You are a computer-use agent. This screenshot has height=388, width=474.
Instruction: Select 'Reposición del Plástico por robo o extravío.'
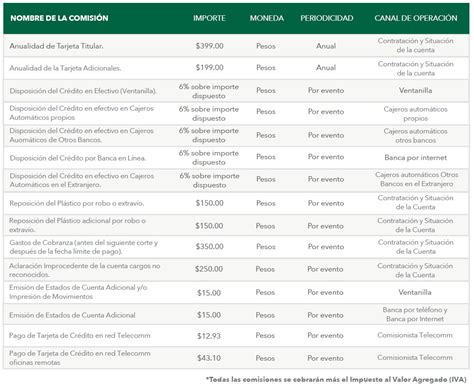pyautogui.click(x=77, y=203)
